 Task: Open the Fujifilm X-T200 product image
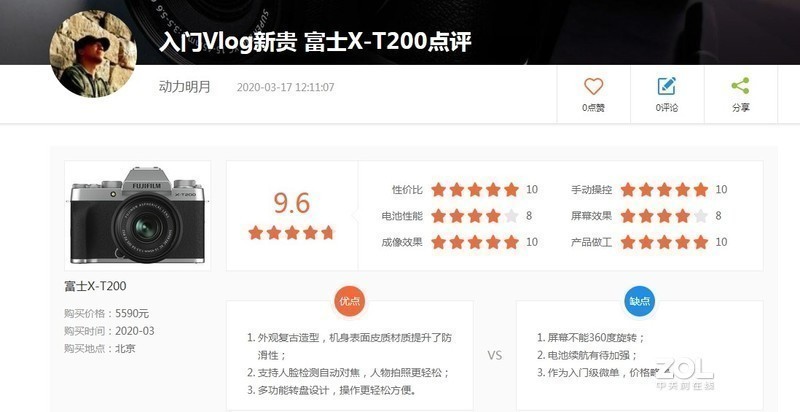coord(138,215)
